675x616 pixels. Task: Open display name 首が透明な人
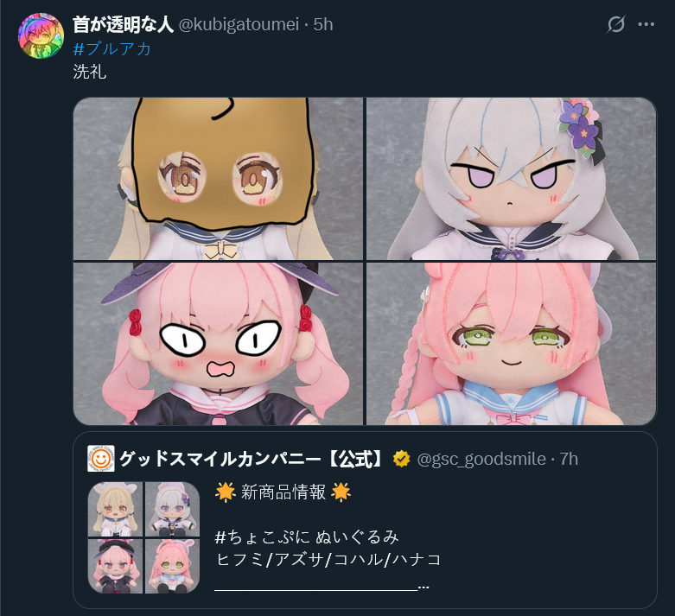click(x=123, y=24)
